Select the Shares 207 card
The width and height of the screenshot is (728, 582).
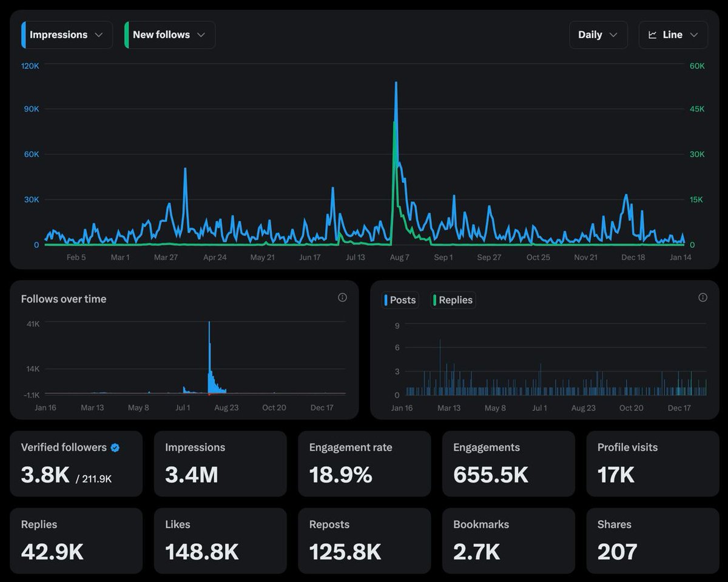coord(653,541)
